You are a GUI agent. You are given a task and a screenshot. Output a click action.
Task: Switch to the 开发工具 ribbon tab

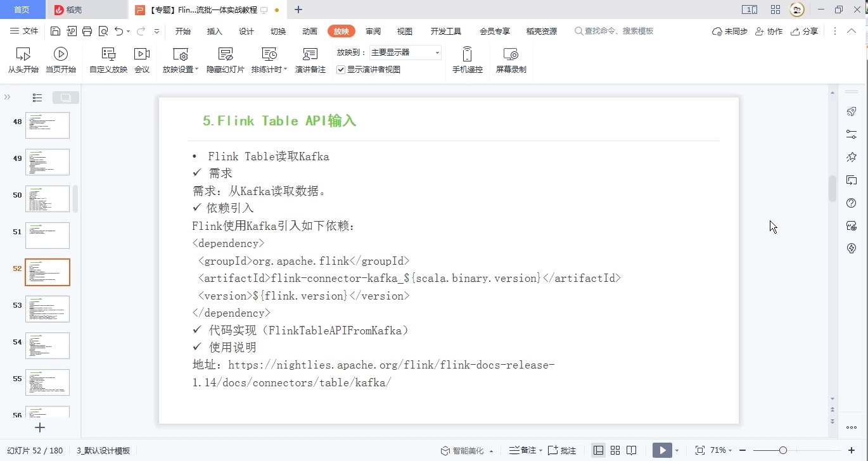click(x=445, y=30)
